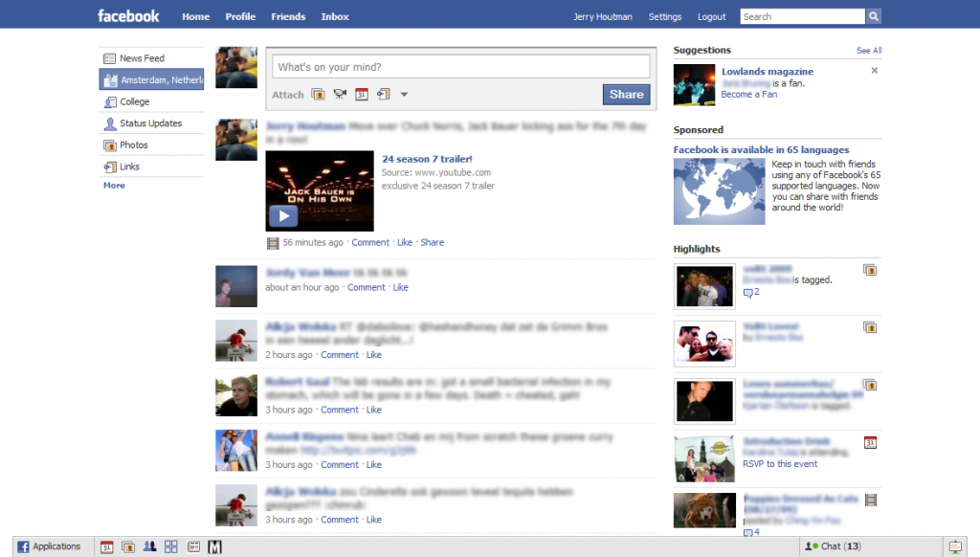Image resolution: width=980 pixels, height=557 pixels.
Task: Attach a photo to the status update
Action: click(x=318, y=95)
